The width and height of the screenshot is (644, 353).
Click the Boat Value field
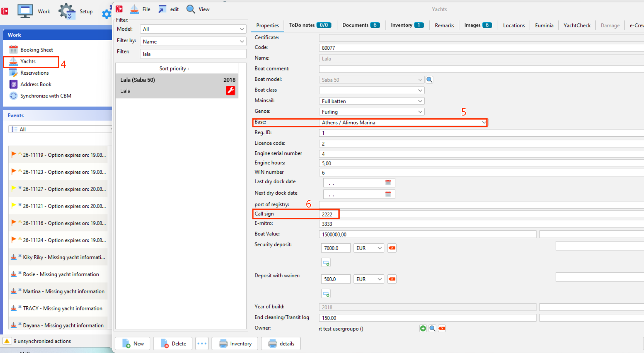(427, 234)
